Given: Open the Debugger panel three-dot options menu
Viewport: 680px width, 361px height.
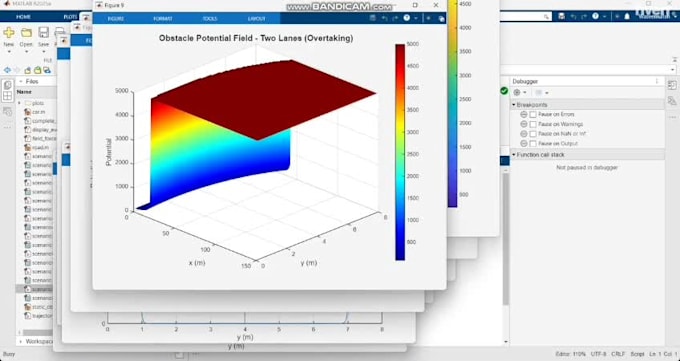Looking at the screenshot, I should [657, 81].
